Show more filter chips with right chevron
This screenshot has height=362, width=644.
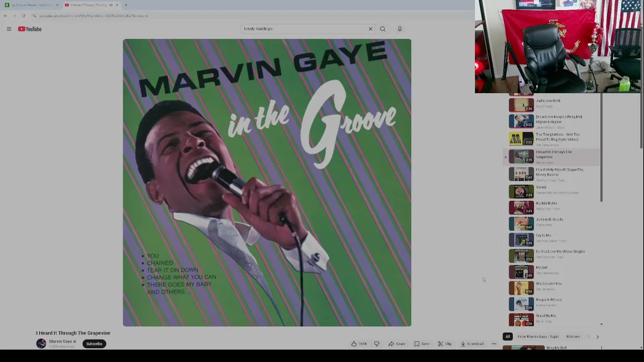597,337
